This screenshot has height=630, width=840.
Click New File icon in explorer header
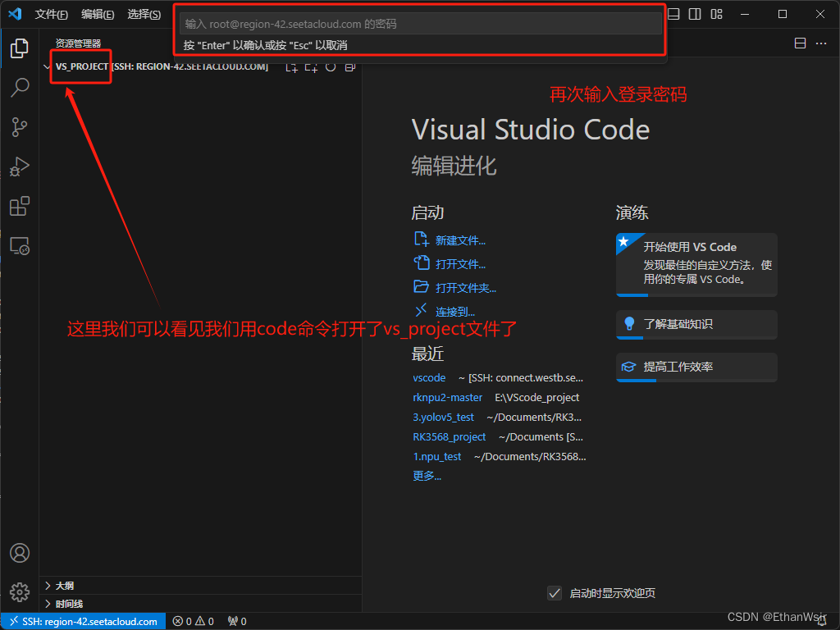click(x=291, y=67)
